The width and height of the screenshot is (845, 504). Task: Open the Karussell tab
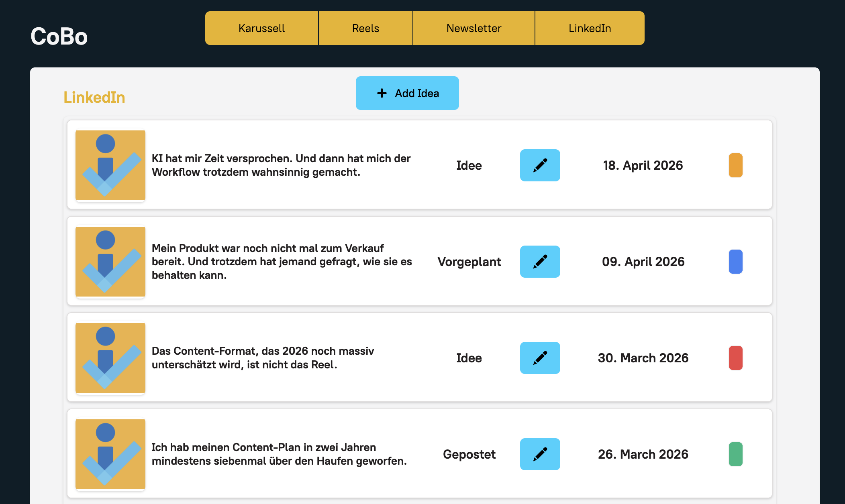pos(261,28)
